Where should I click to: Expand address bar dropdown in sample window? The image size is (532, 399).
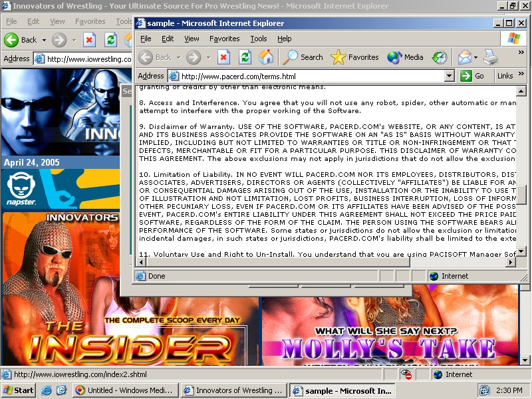(450, 76)
